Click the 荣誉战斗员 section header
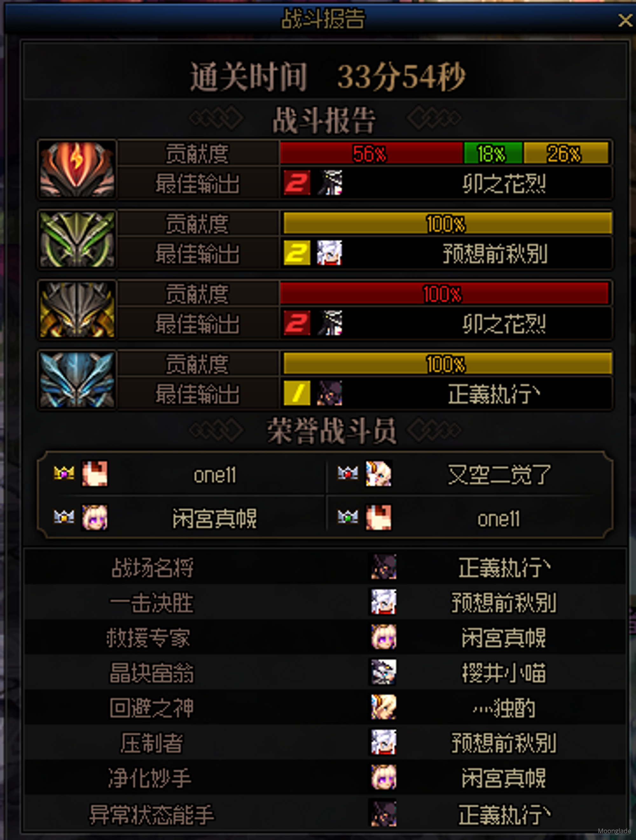This screenshot has height=840, width=636. [x=331, y=431]
